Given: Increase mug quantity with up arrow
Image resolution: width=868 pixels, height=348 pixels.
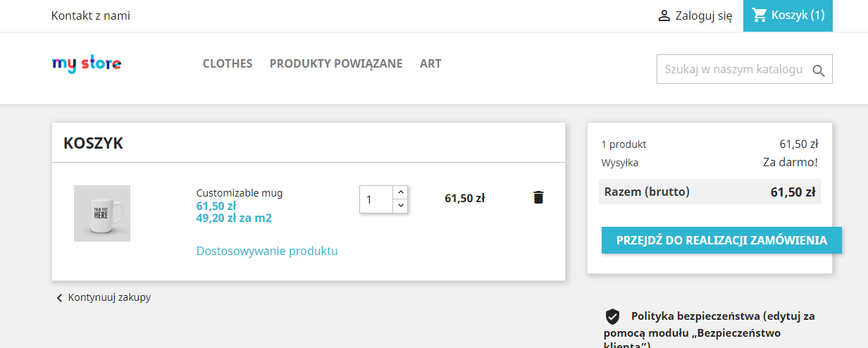Looking at the screenshot, I should pyautogui.click(x=400, y=192).
